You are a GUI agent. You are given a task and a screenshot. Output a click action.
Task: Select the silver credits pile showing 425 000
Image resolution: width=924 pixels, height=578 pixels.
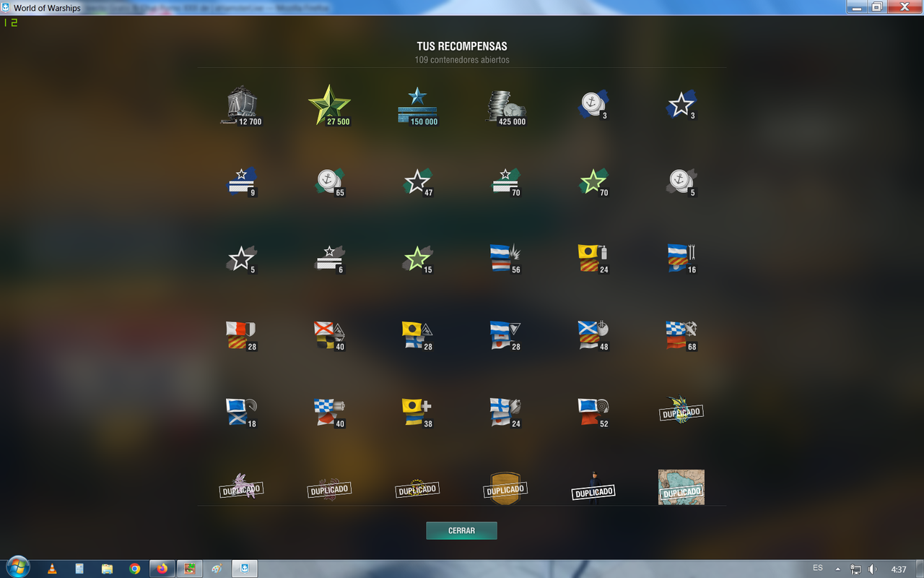[506, 108]
